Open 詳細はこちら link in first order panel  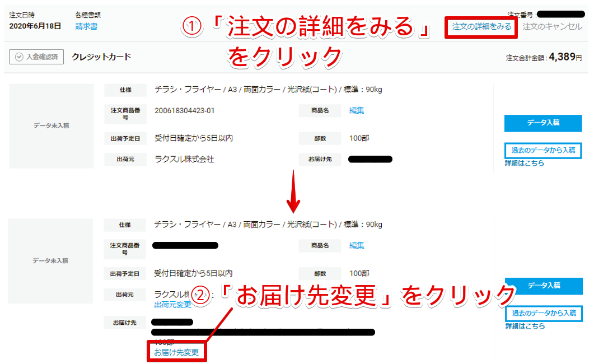525,163
